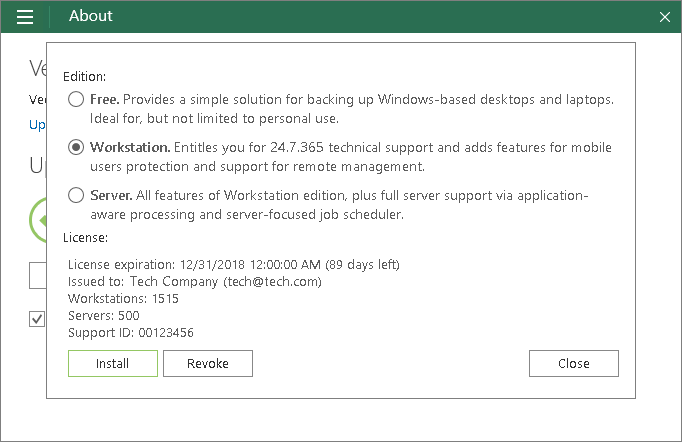Click the partially hidden blue link at left

37,125
